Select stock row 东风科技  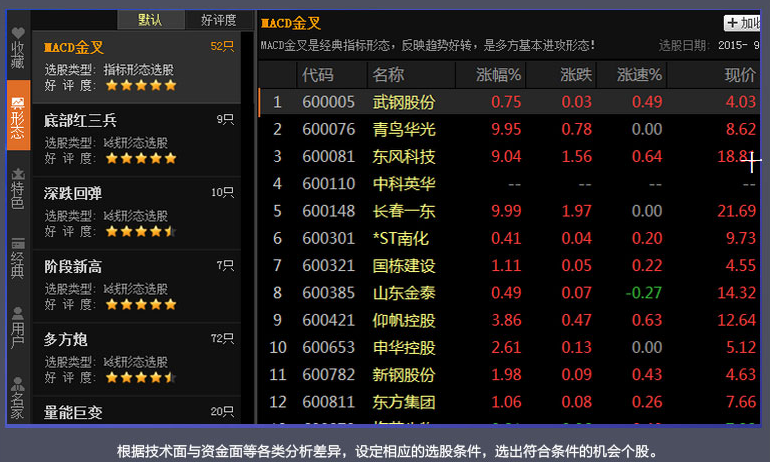click(509, 157)
